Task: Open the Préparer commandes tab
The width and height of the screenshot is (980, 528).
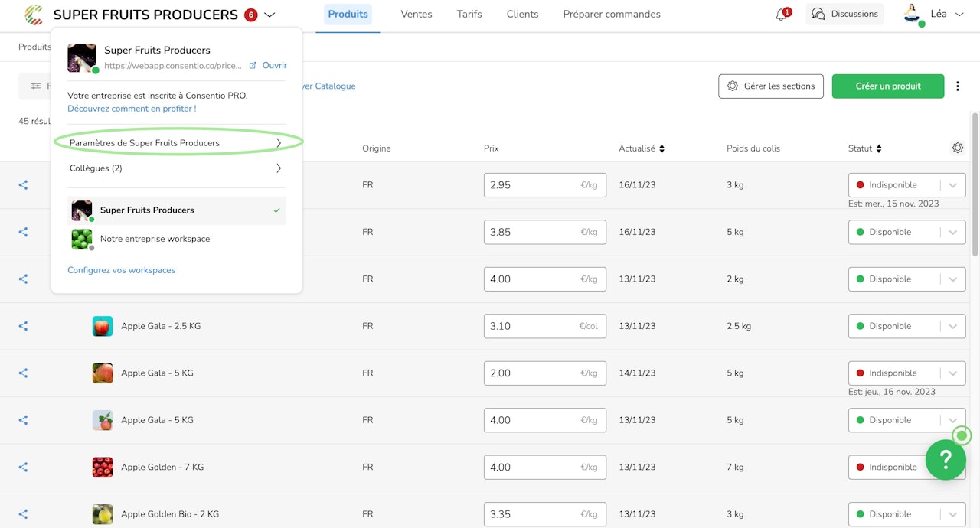Action: (612, 15)
